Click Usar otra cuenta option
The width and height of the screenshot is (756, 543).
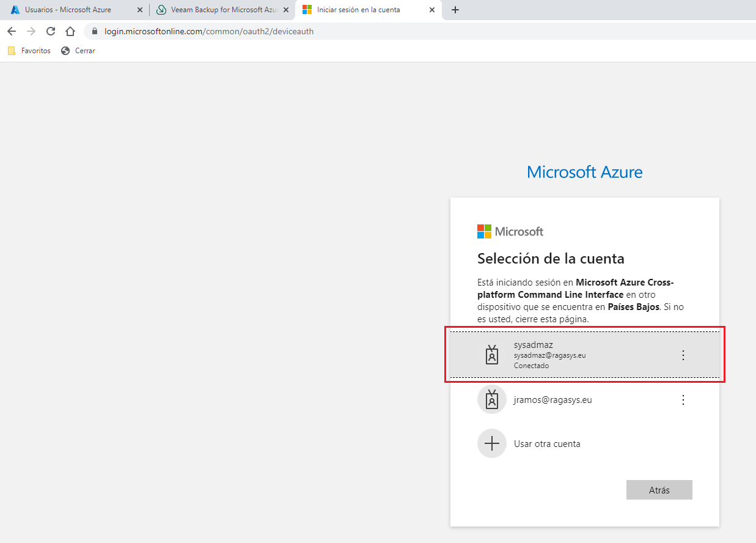point(585,444)
